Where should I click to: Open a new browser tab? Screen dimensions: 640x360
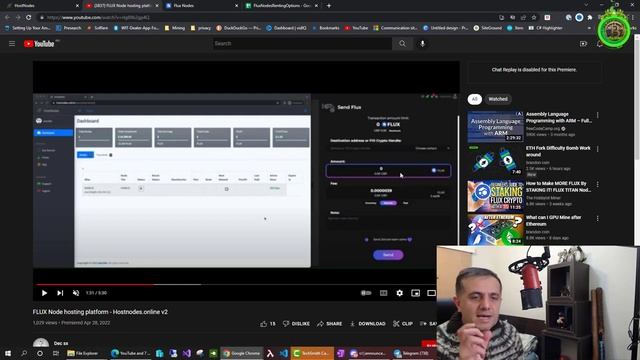point(329,6)
